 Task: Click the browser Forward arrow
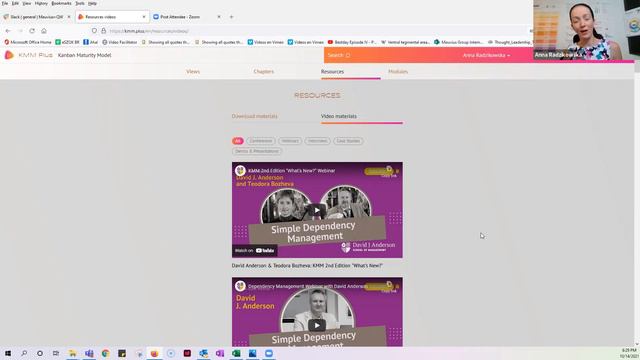pos(20,31)
